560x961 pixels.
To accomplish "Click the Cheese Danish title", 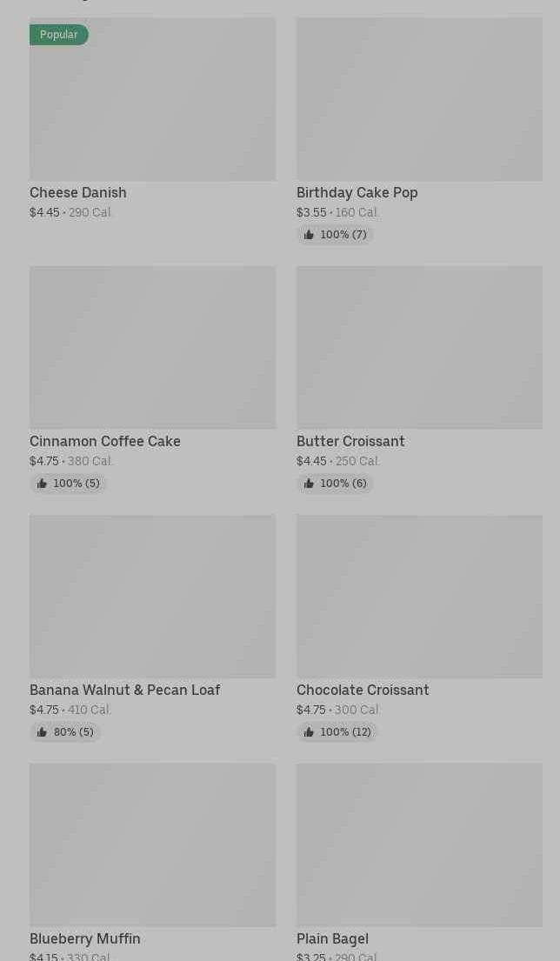I will [x=78, y=192].
